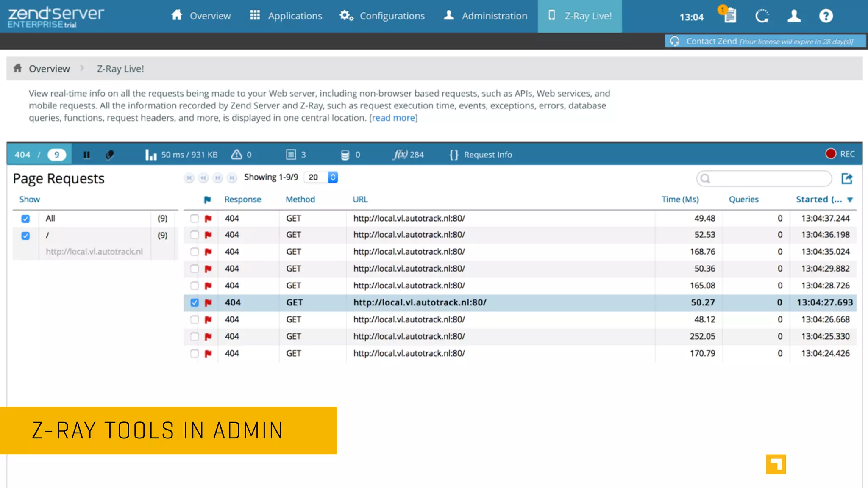Click the restart server circular icon
This screenshot has height=488, width=868.
point(762,16)
